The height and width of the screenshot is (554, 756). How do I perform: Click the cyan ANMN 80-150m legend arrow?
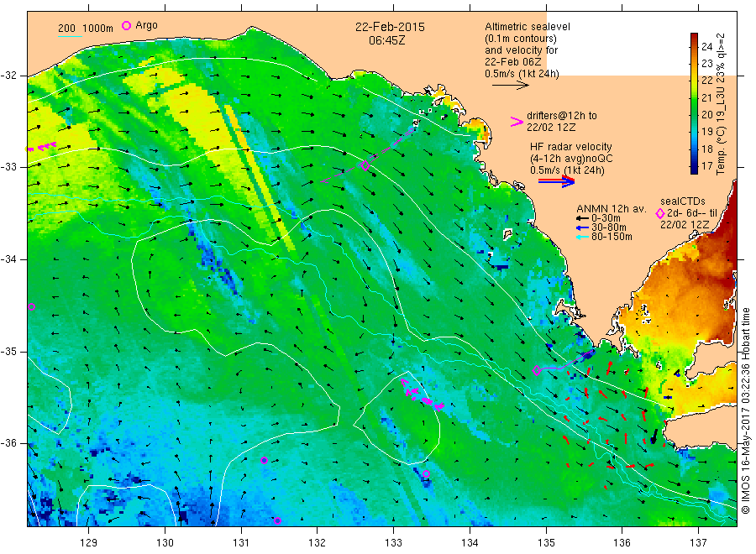click(x=582, y=237)
